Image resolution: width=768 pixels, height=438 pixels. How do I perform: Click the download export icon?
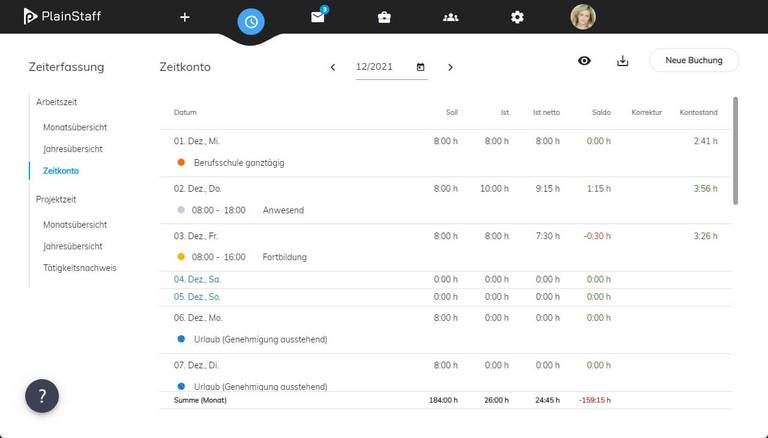623,61
